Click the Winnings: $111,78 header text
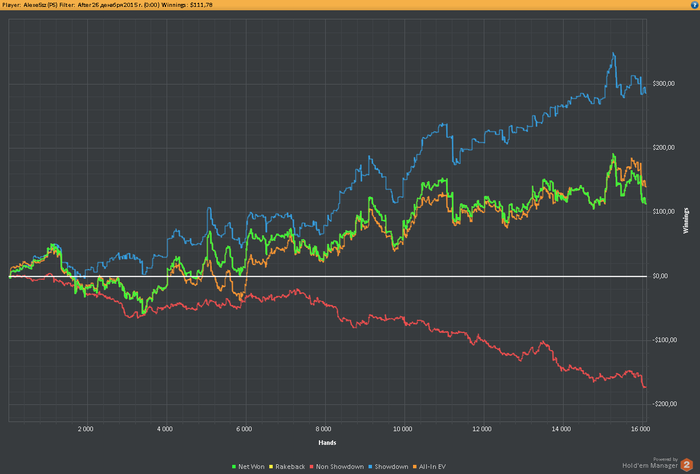700x474 pixels. (x=187, y=5)
